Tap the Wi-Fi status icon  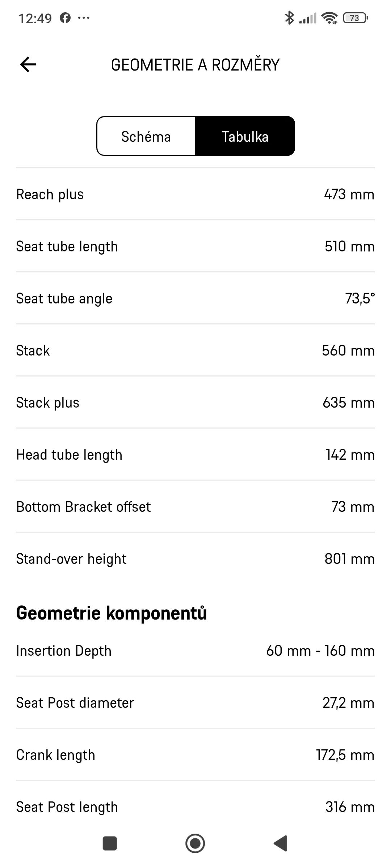click(329, 18)
